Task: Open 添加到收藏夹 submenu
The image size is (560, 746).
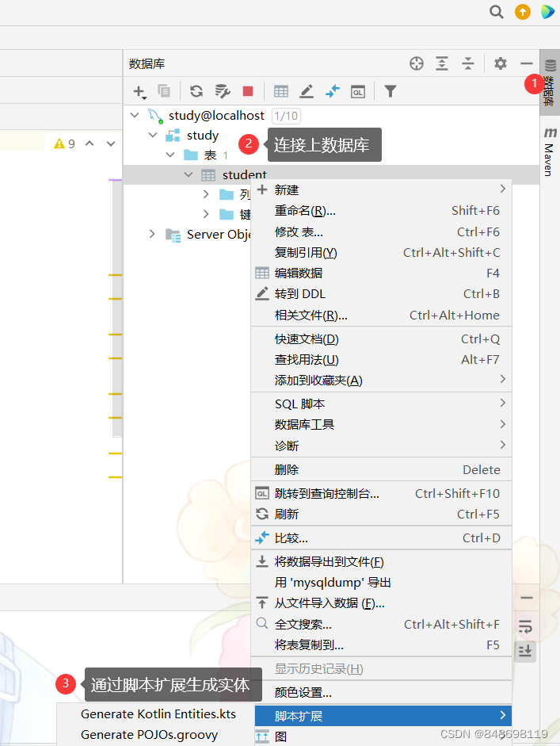Action: 381,381
